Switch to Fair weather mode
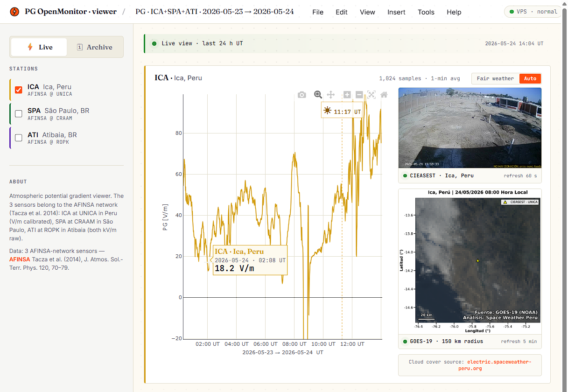The height and width of the screenshot is (392, 568). (x=495, y=78)
